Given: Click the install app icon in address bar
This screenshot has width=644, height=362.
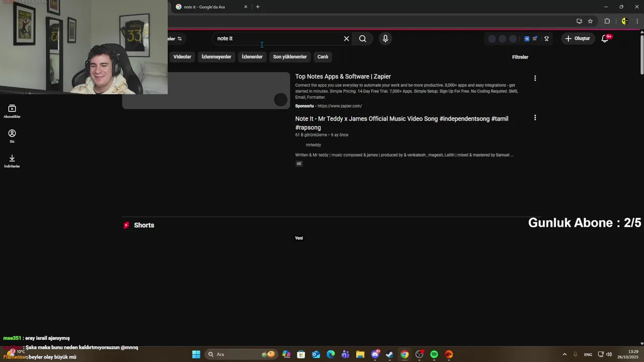Looking at the screenshot, I should click(579, 21).
